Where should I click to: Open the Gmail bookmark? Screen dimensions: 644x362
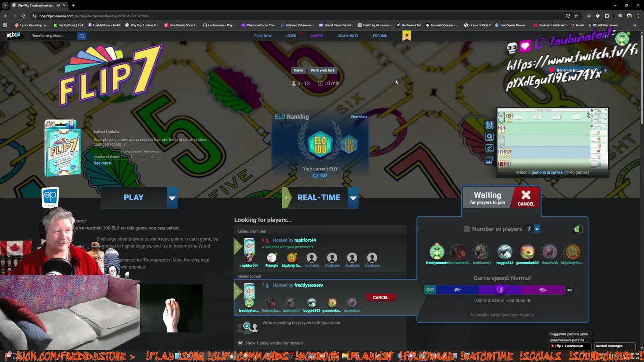click(x=577, y=25)
